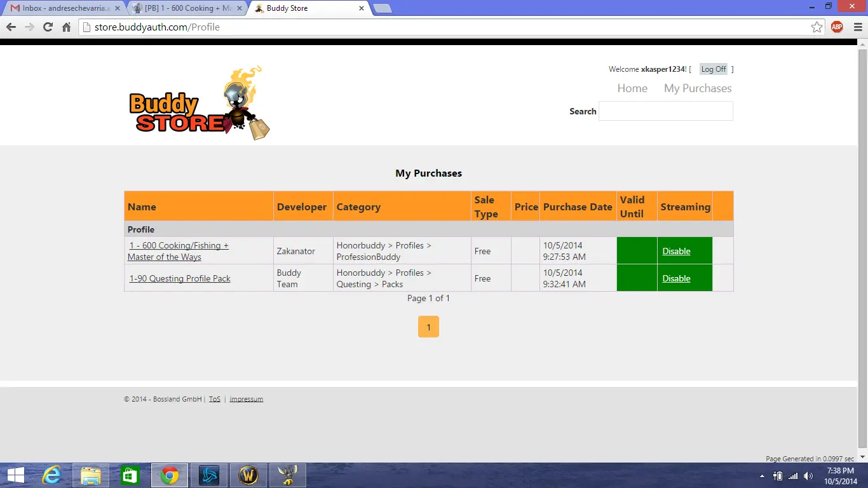Switch to Chrome taskbar icon

point(169,475)
